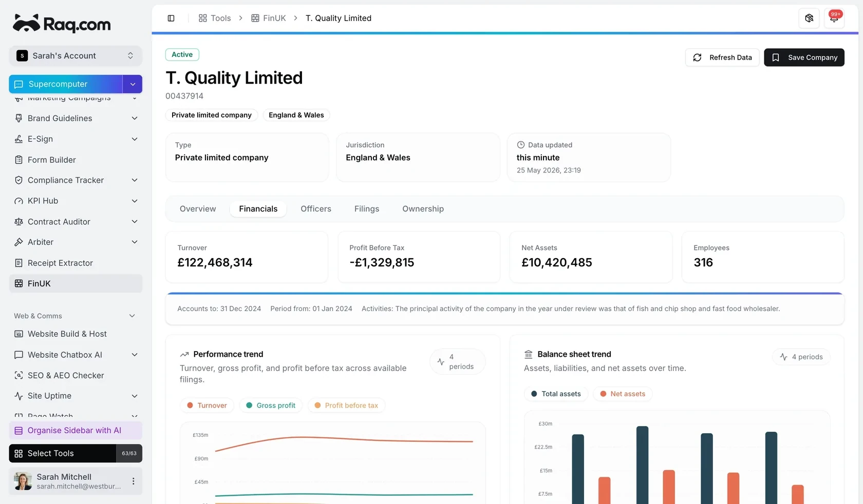Screen dimensions: 863x504
Task: Switch to Overview tab
Action: pyautogui.click(x=198, y=209)
